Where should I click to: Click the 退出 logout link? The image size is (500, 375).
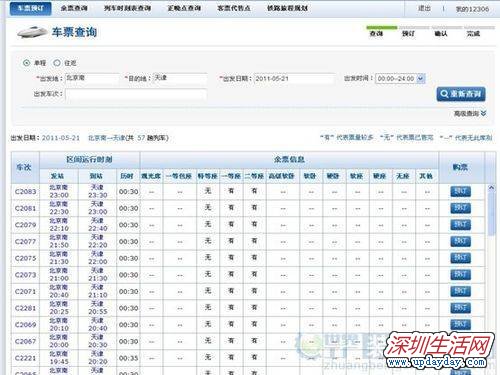click(x=424, y=8)
